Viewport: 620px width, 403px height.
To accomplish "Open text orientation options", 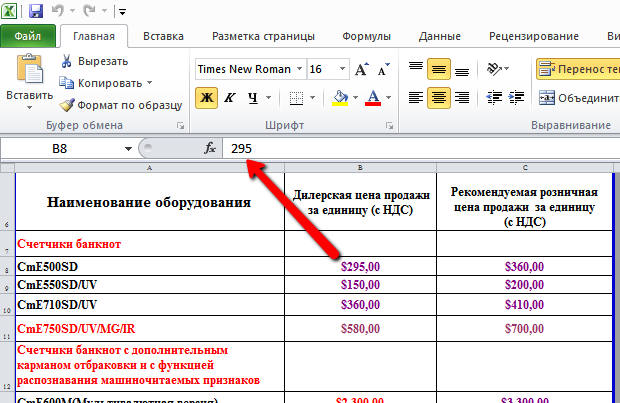I will click(498, 69).
